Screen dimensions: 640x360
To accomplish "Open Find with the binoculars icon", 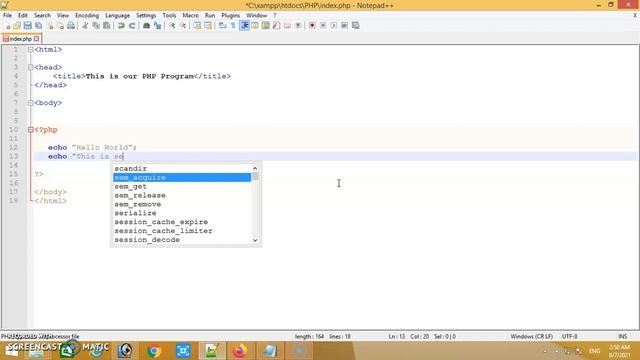I will [x=146, y=25].
